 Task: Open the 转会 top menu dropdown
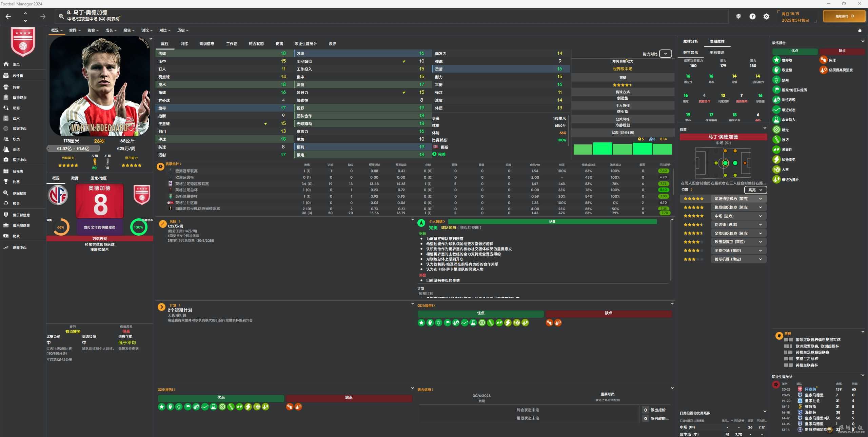click(x=93, y=31)
